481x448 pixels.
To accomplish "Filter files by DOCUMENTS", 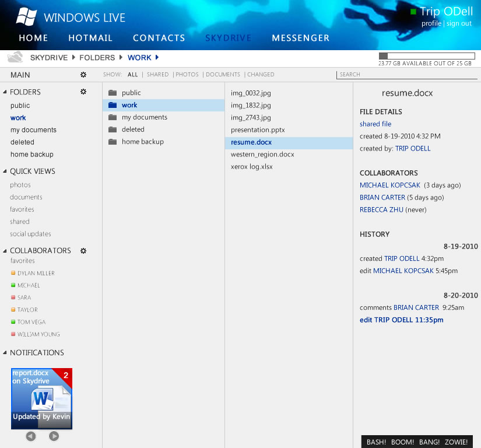I will pos(223,75).
